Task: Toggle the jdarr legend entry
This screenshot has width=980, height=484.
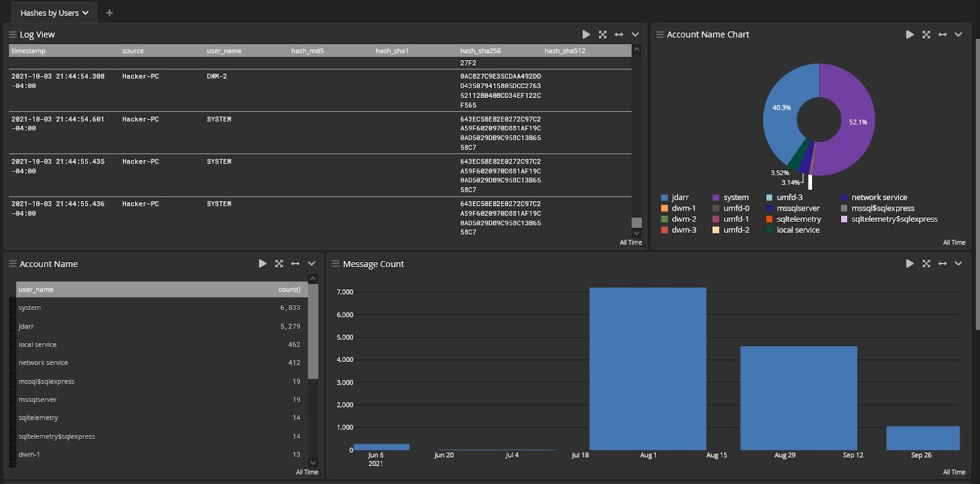Action: 675,197
